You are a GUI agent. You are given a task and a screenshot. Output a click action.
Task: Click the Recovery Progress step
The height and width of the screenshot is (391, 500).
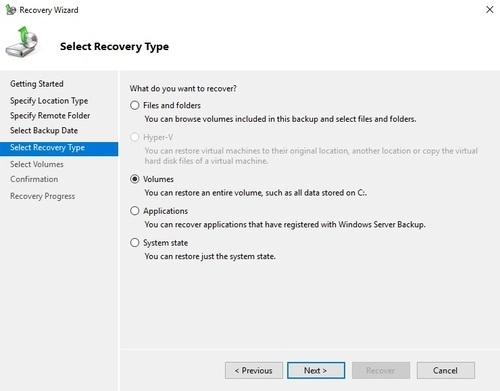[42, 196]
